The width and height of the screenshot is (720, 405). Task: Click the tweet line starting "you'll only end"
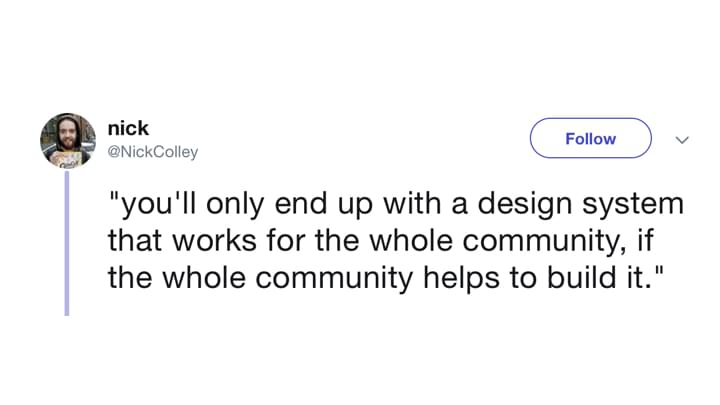pyautogui.click(x=396, y=204)
